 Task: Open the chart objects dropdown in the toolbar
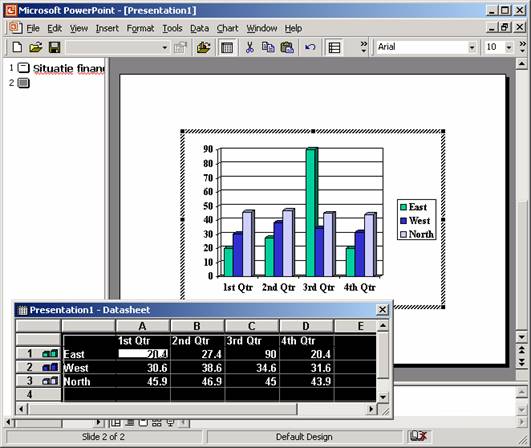tap(165, 47)
